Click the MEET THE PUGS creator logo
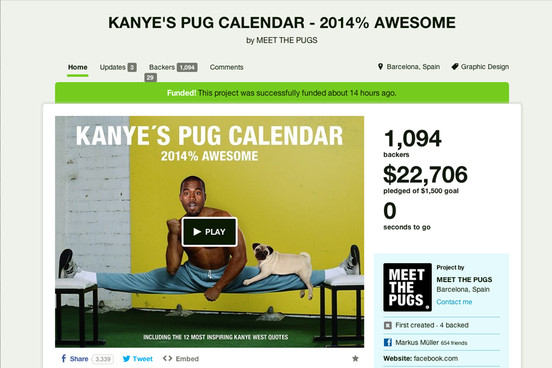 click(407, 287)
